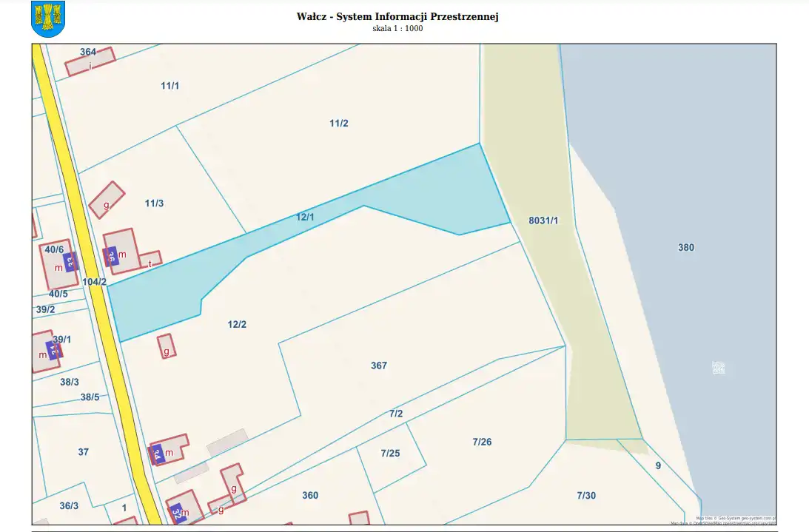Click the 't' outbuilding beside house 36

150,260
